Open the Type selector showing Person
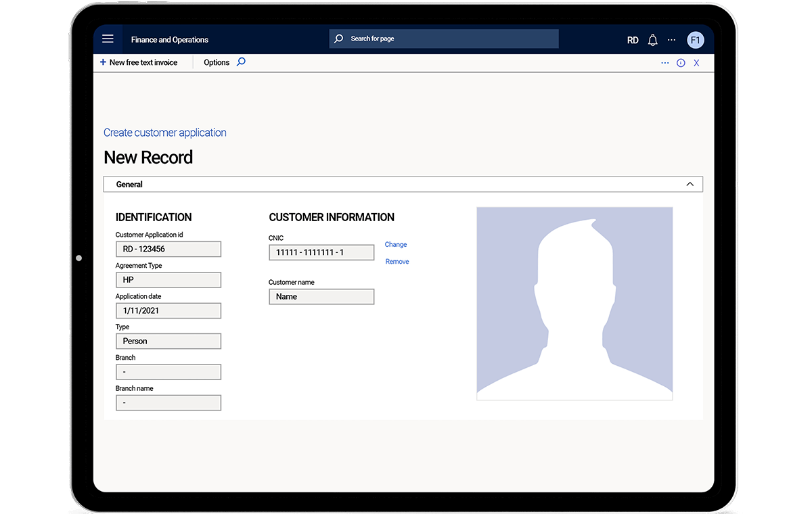The width and height of the screenshot is (812, 516). click(x=168, y=341)
